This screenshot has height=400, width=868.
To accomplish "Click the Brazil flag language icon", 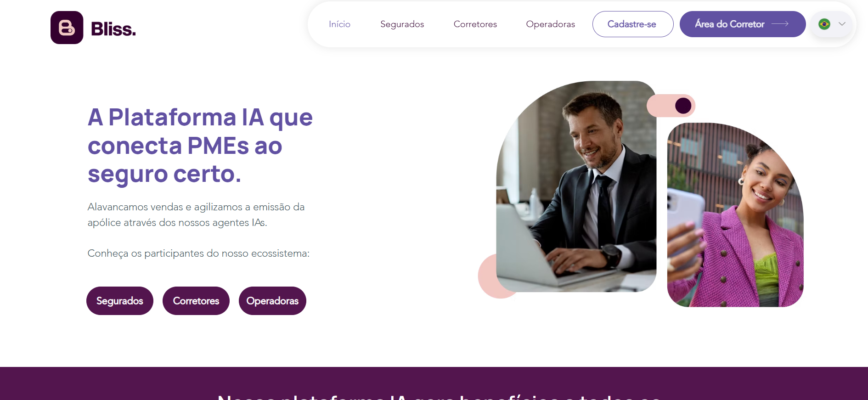I will 824,24.
